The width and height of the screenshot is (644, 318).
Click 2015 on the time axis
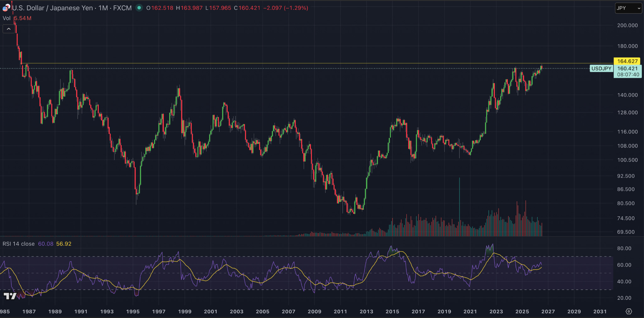[x=392, y=311]
